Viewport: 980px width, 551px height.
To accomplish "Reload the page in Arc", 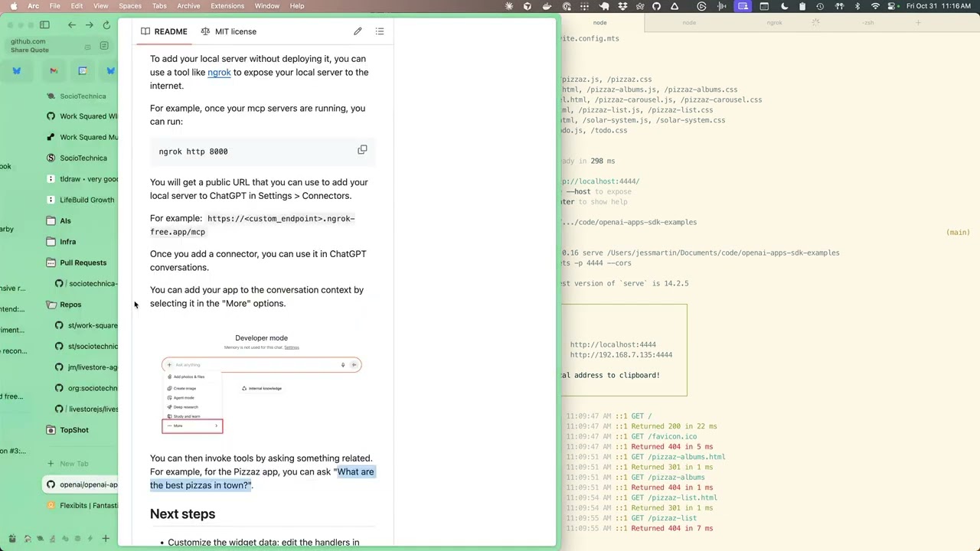I will [x=106, y=24].
